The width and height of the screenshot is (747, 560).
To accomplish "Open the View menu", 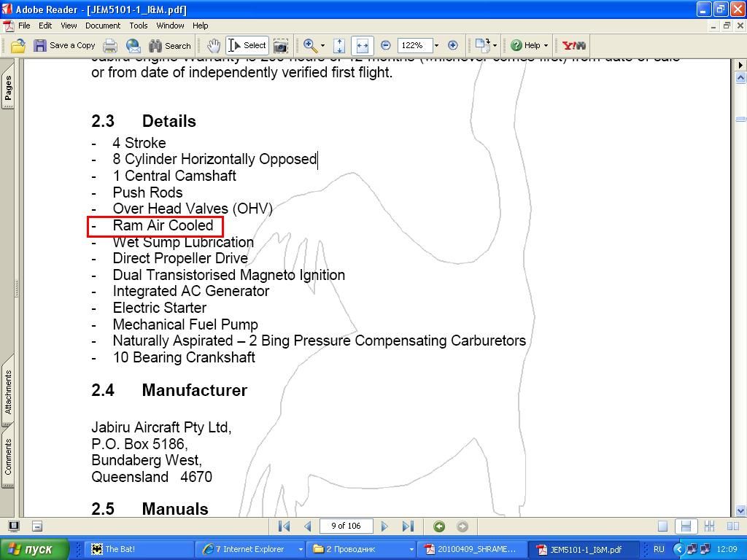I will point(69,26).
